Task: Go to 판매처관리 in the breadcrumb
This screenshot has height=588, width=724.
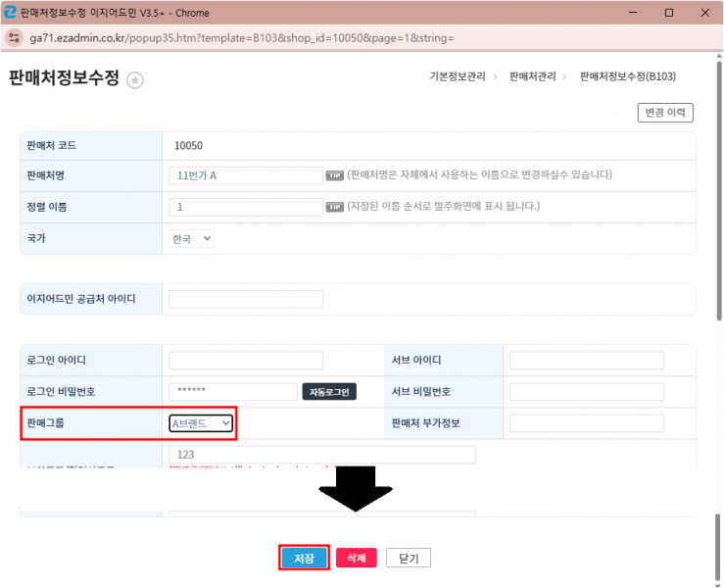Action: (532, 76)
